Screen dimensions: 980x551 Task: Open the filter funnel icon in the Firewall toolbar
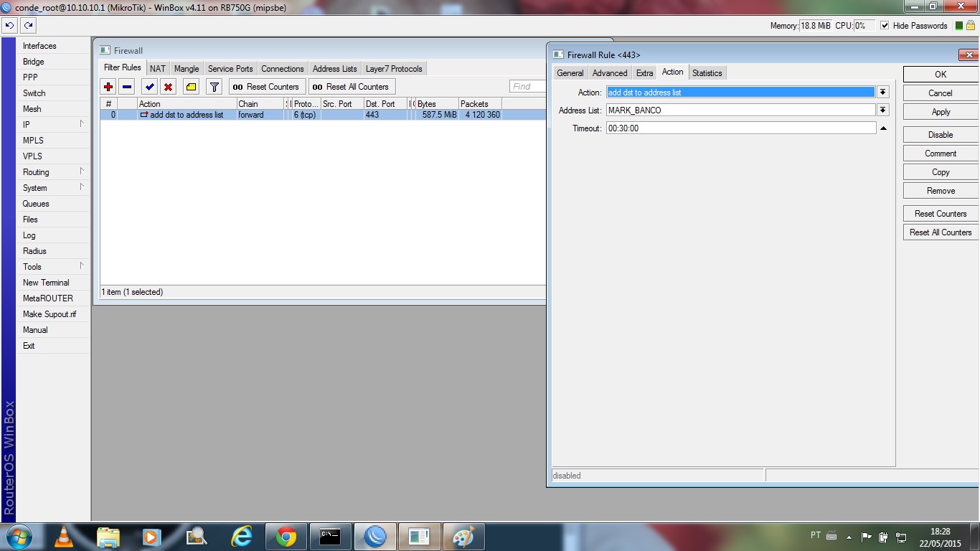pos(214,87)
